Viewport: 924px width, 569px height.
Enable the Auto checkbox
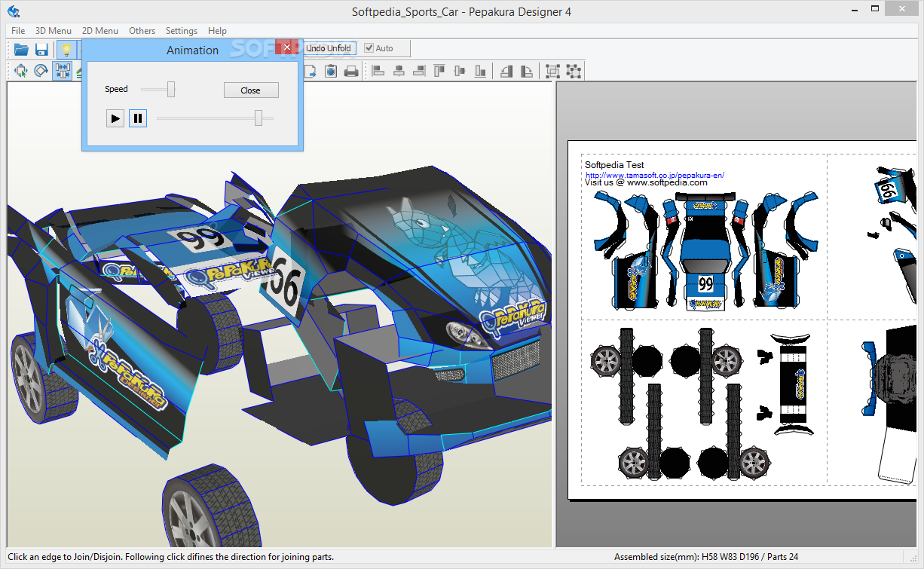coord(369,48)
